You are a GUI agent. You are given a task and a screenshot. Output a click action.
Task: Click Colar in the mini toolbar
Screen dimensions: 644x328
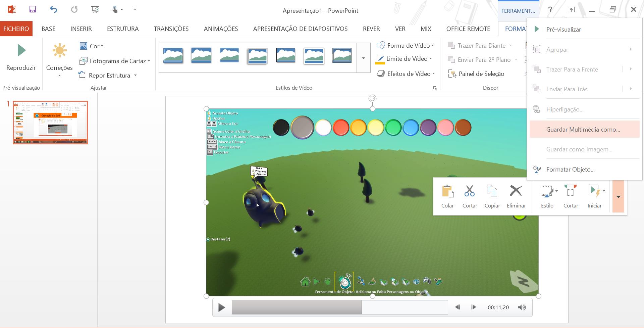(447, 196)
